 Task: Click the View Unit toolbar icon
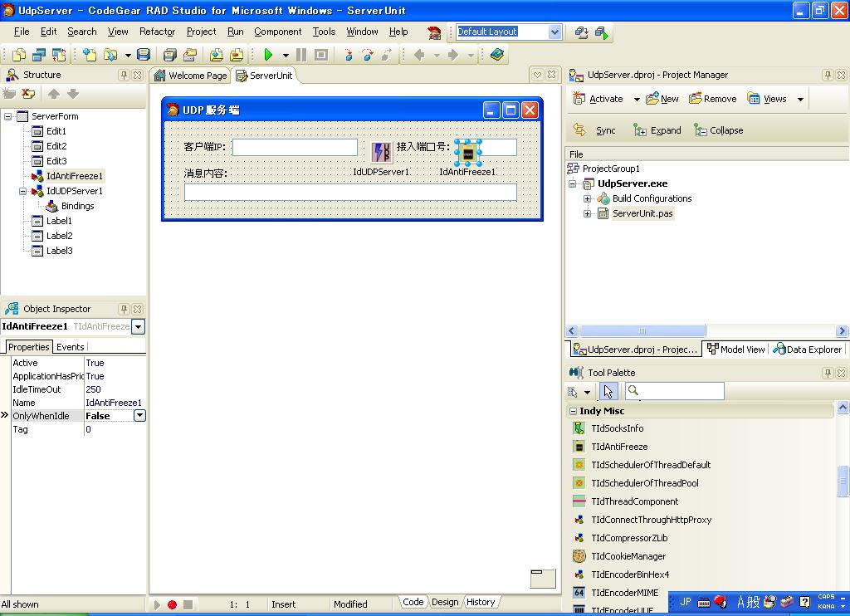(19, 55)
